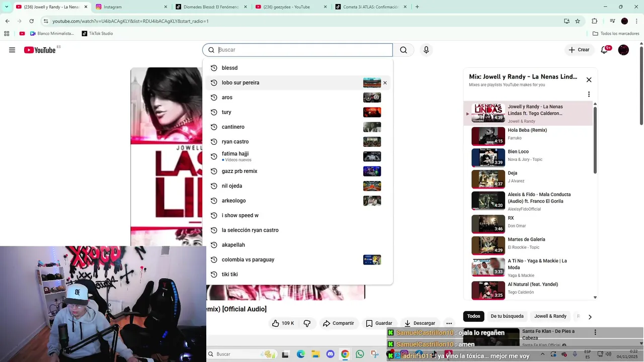The width and height of the screenshot is (644, 362).
Task: Select the nil ojeda suggestion
Action: (297, 186)
